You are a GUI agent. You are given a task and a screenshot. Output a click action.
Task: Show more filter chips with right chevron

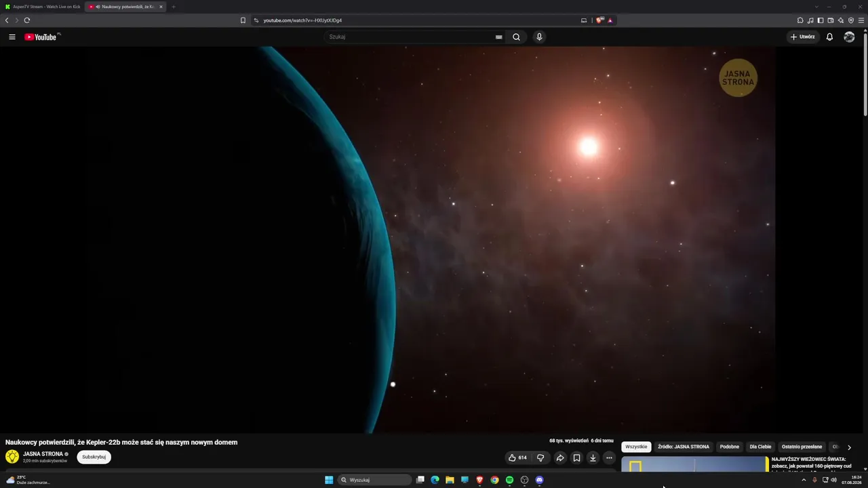click(x=849, y=447)
